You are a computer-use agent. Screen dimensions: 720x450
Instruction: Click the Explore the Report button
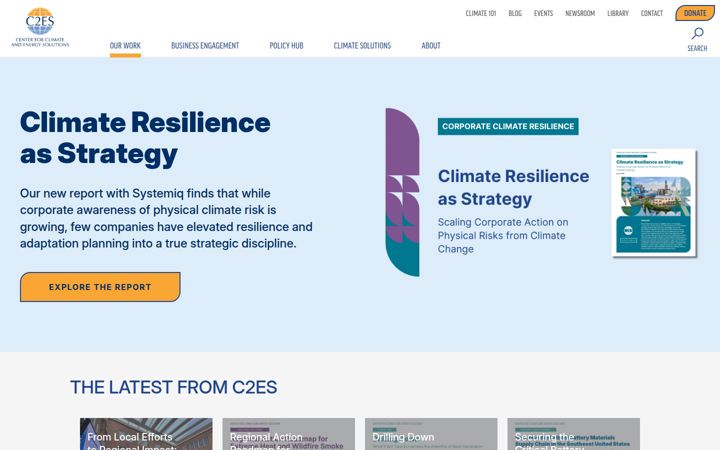100,287
